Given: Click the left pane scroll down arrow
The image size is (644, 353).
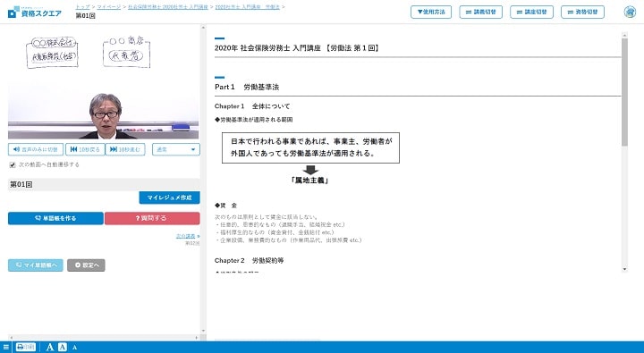Looking at the screenshot, I should pyautogui.click(x=203, y=331).
